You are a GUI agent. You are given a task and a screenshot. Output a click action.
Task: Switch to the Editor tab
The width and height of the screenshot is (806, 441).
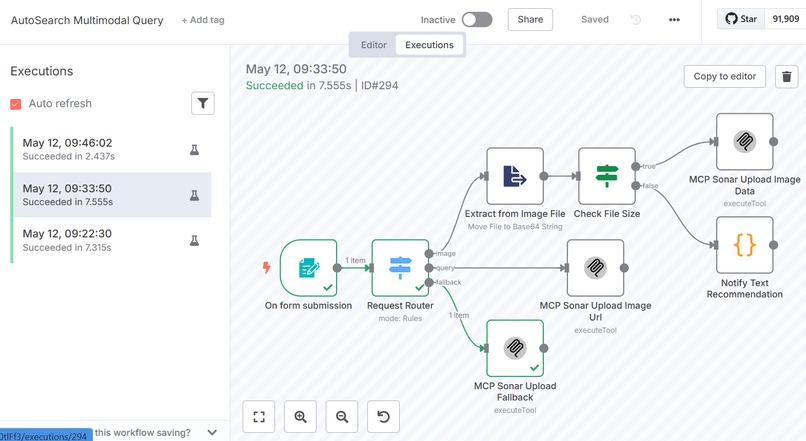[x=374, y=45]
